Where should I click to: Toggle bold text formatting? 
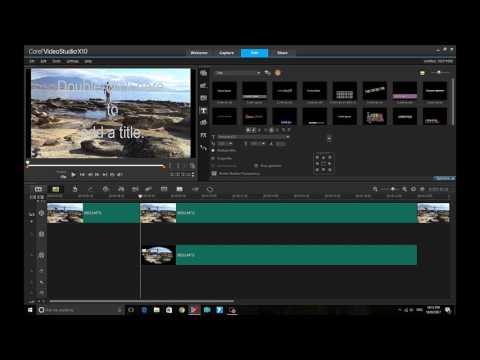[248, 130]
